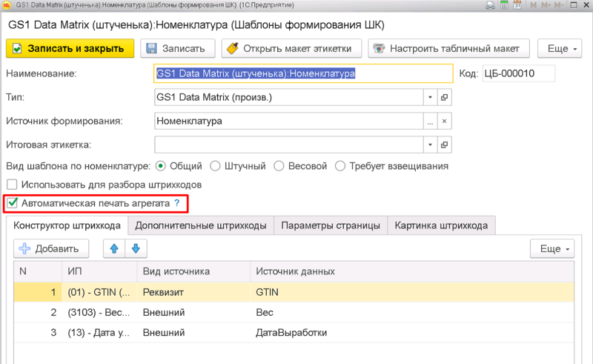Select the (13) - Дата cell

coord(99,333)
